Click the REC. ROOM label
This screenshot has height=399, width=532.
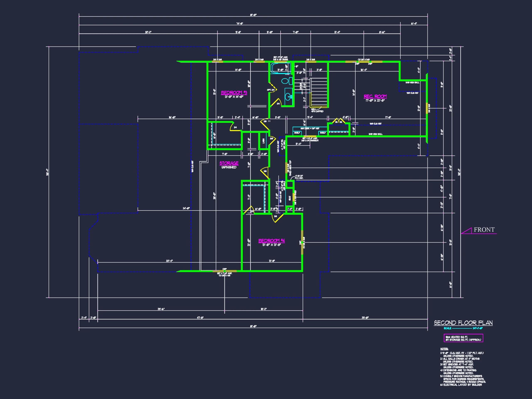tap(375, 96)
